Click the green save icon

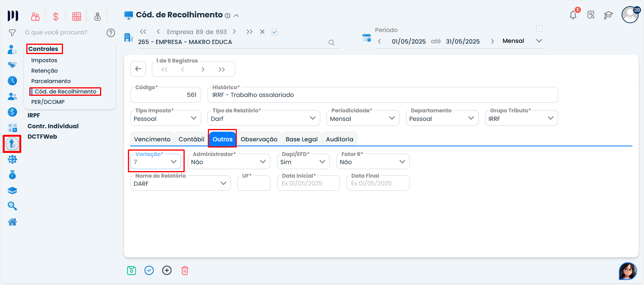[x=131, y=270]
